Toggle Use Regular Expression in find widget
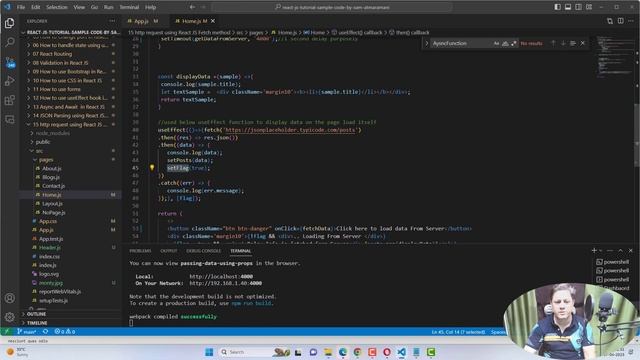The width and height of the screenshot is (640, 360). [x=513, y=43]
